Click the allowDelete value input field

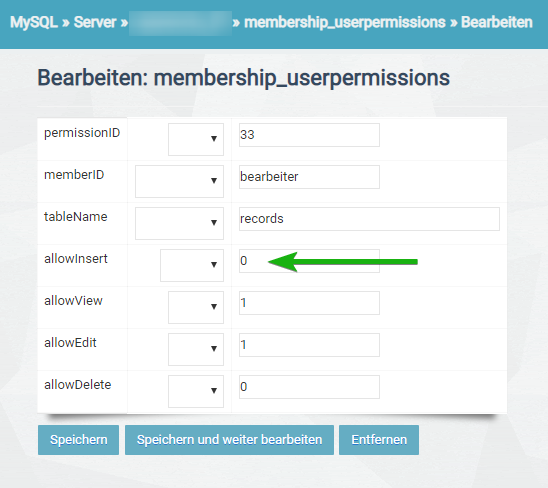[x=309, y=387]
